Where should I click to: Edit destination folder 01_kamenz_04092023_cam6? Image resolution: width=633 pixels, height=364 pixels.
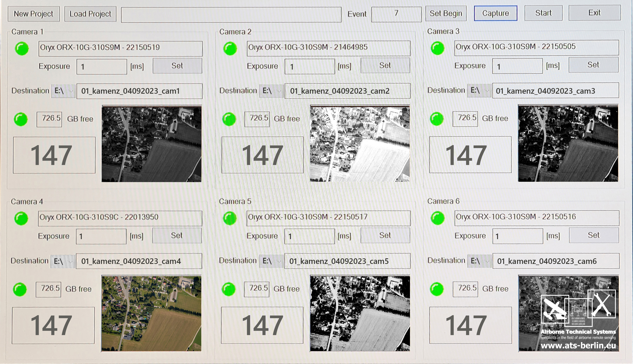[x=556, y=261]
